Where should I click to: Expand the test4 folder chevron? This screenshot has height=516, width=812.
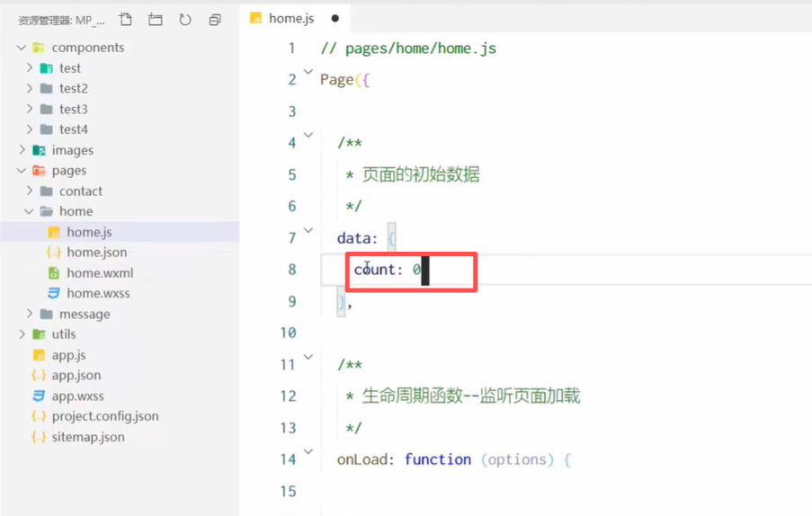pyautogui.click(x=30, y=129)
